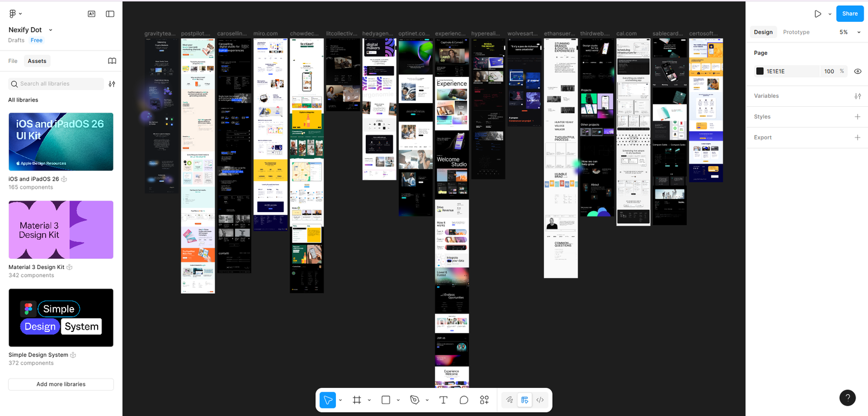Image resolution: width=868 pixels, height=416 pixels.
Task: Expand the 5% zoom dropdown
Action: tap(850, 33)
